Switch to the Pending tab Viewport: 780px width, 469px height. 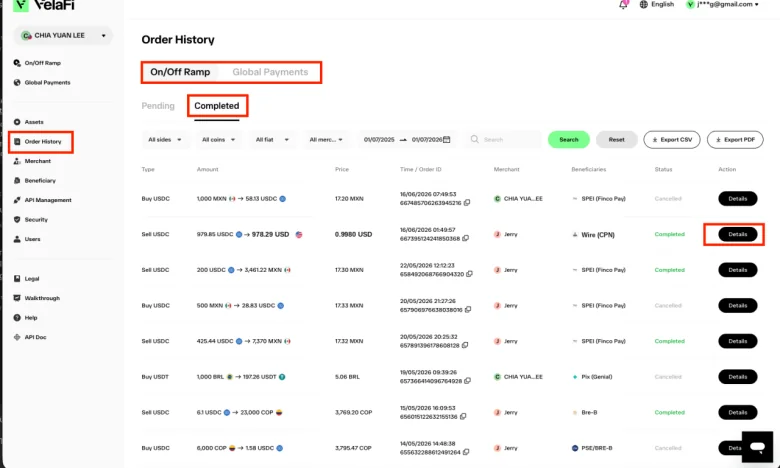(x=158, y=106)
